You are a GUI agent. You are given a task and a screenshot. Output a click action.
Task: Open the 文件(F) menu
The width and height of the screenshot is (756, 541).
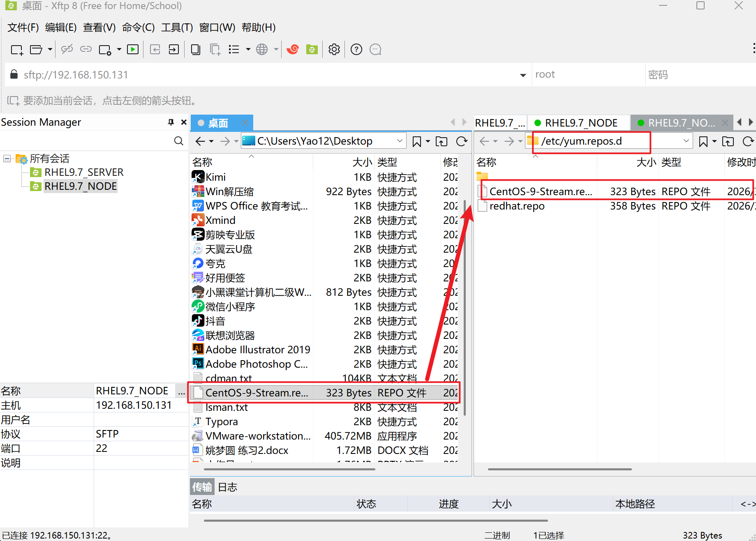click(x=23, y=28)
